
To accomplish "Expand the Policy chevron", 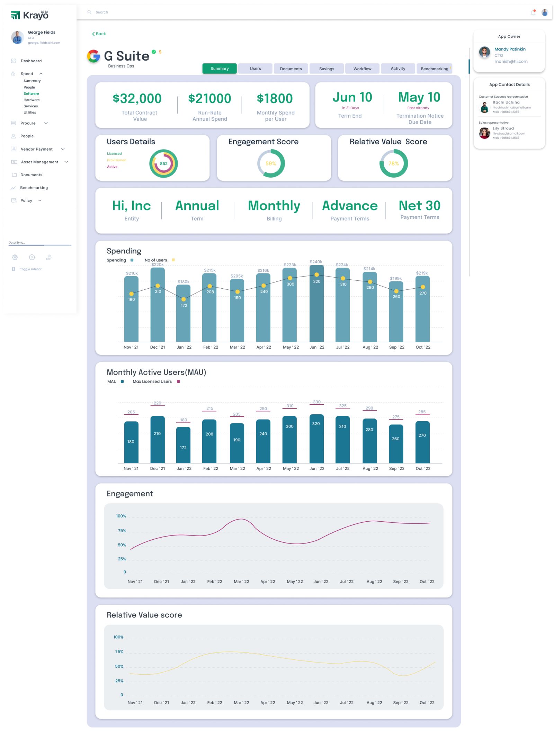I will pos(40,200).
